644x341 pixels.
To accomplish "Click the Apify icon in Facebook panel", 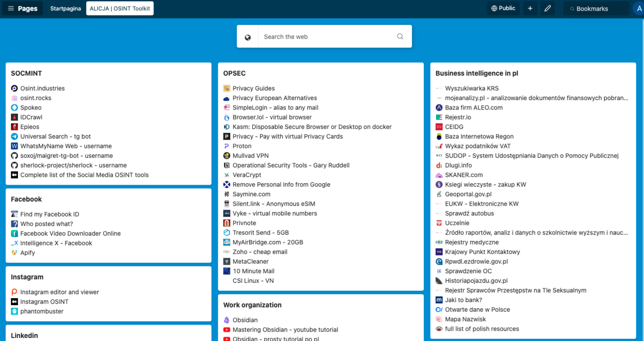I will tap(14, 252).
